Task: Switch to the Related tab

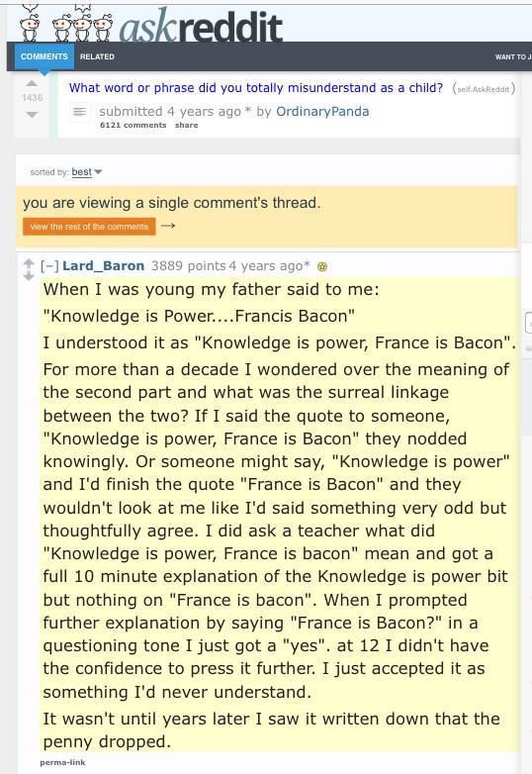Action: point(97,56)
